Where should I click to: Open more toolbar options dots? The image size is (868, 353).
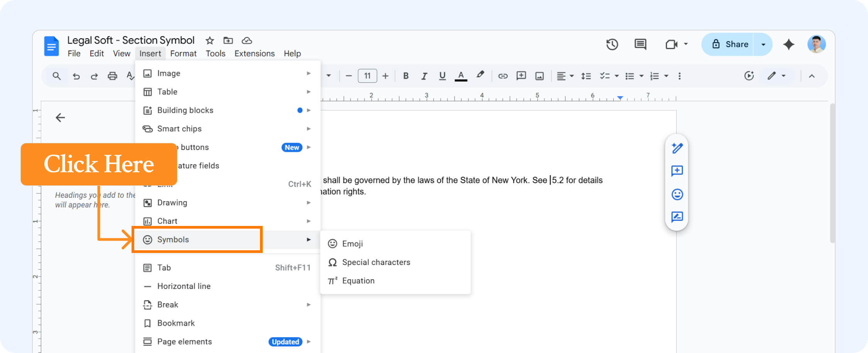679,76
